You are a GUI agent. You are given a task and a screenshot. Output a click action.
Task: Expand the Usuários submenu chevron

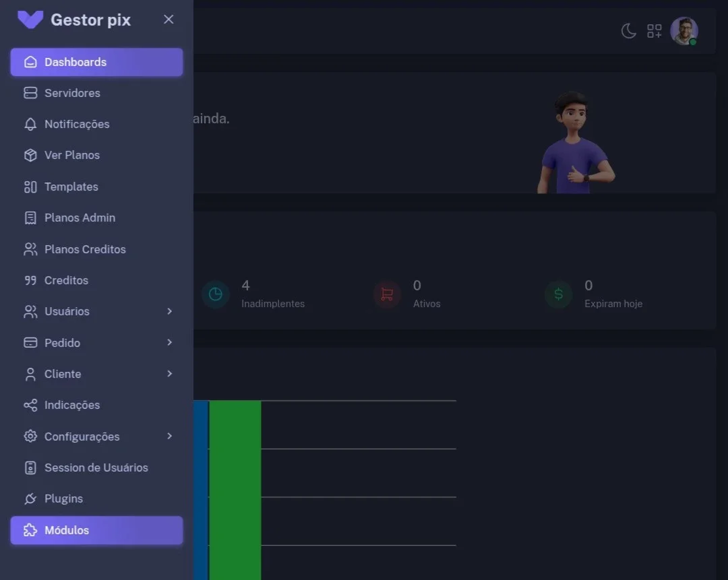(x=169, y=311)
